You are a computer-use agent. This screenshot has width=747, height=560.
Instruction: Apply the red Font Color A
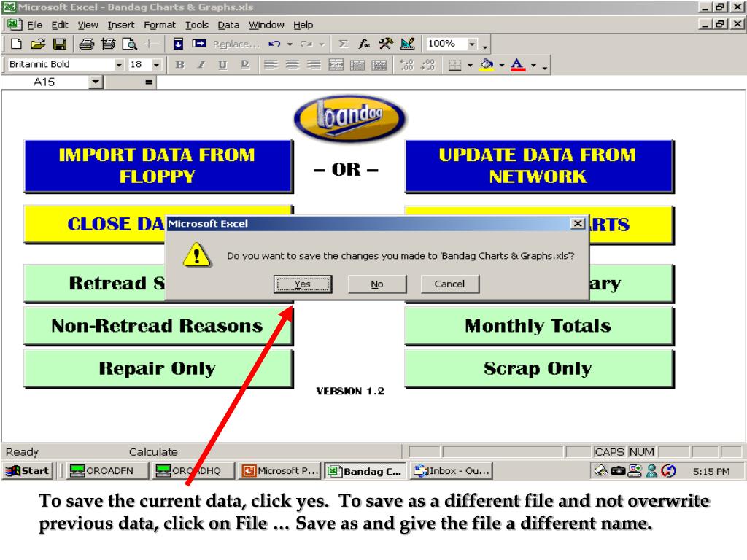[x=518, y=65]
